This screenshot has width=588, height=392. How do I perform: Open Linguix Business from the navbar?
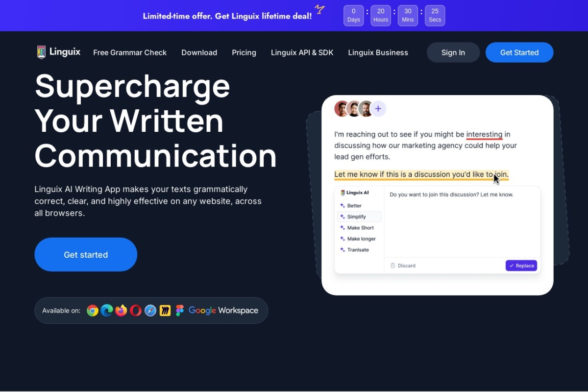coord(378,52)
